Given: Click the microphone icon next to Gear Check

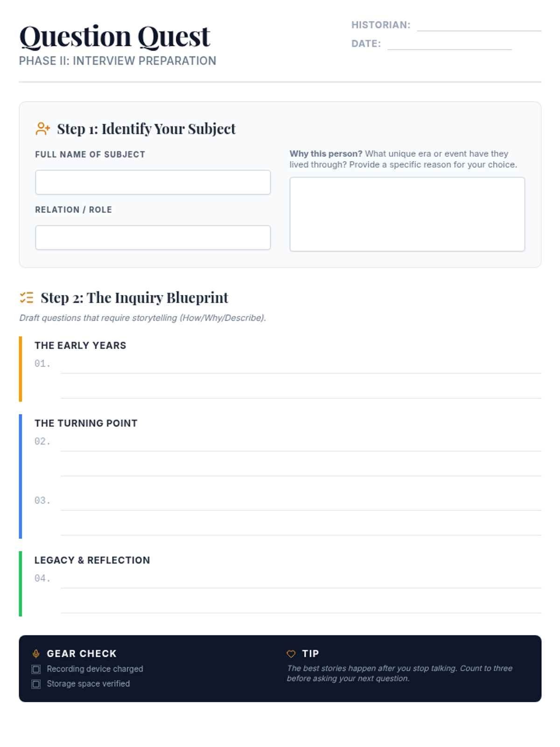Looking at the screenshot, I should click(36, 654).
